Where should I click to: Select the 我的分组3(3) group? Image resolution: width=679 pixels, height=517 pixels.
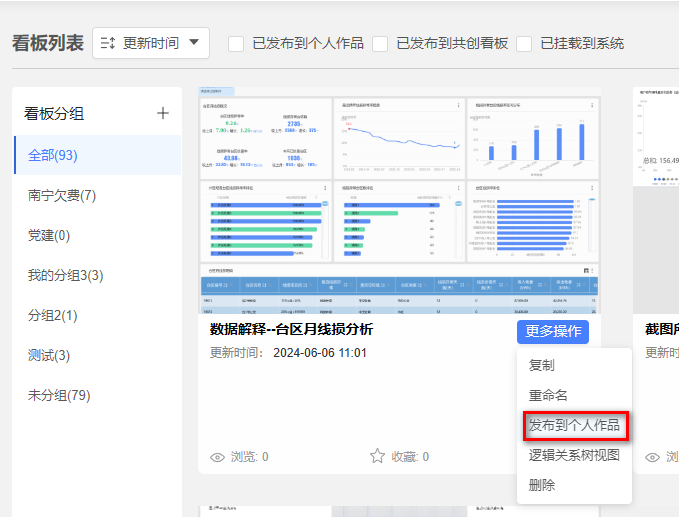66,275
